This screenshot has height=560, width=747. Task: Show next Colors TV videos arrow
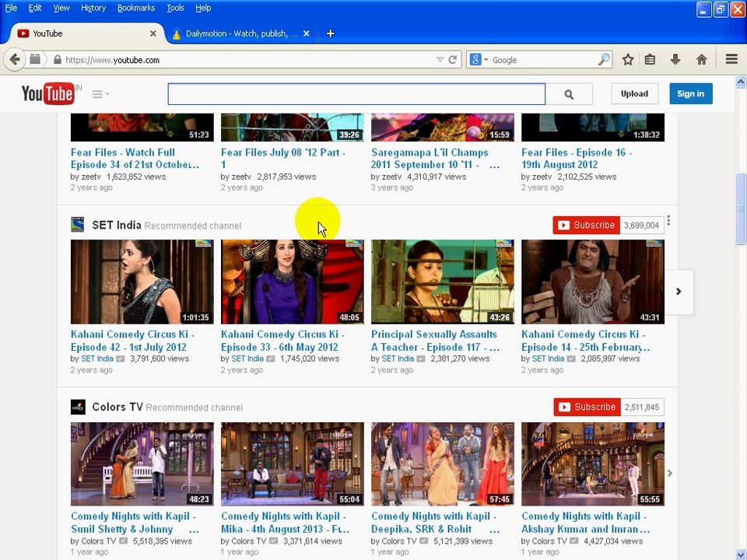click(670, 474)
